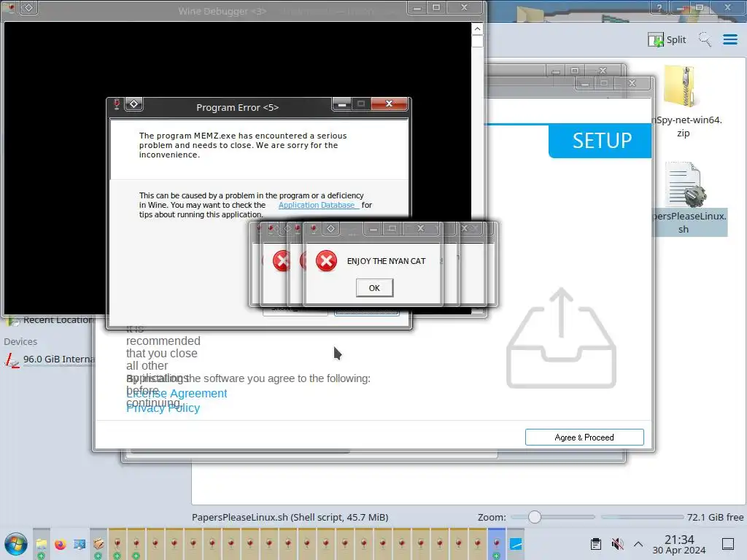Screen dimensions: 747x560
Task: Open the search magnifier in the file manager
Action: (x=705, y=39)
